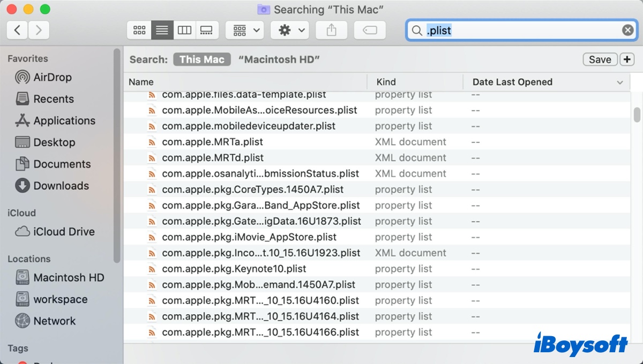Screen dimensions: 643x364
Task: Clear the search field with X icon
Action: point(627,31)
